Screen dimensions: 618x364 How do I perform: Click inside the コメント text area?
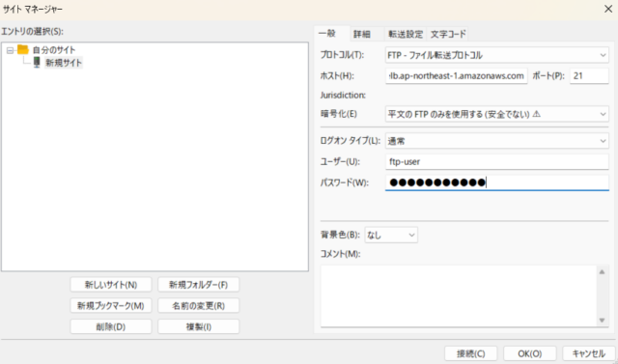click(460, 295)
